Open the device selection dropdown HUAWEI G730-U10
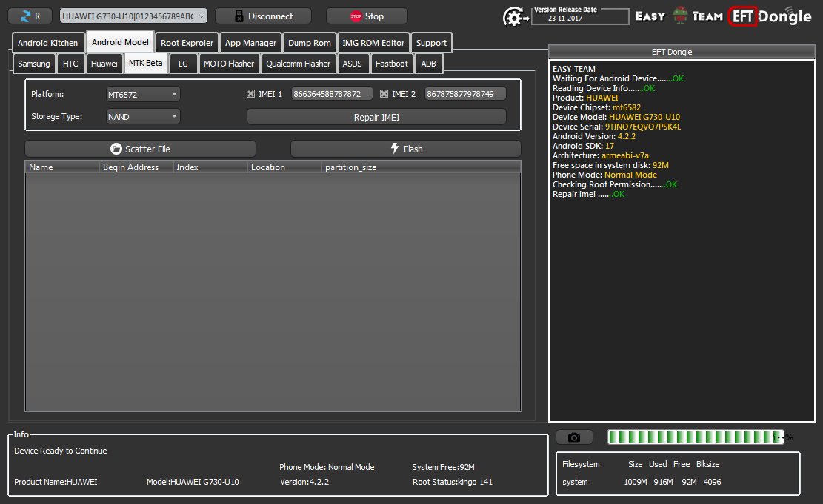The width and height of the screenshot is (823, 504). click(x=133, y=16)
